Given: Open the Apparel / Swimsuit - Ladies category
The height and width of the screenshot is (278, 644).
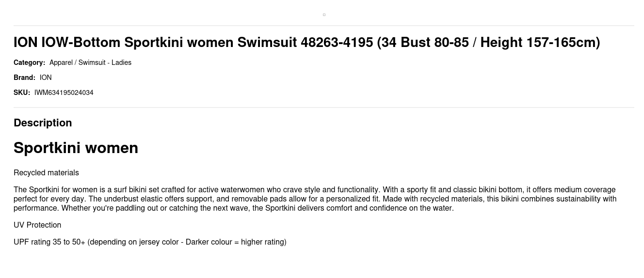Looking at the screenshot, I should (x=90, y=62).
